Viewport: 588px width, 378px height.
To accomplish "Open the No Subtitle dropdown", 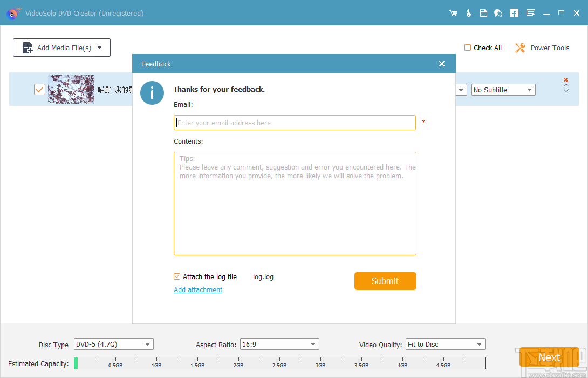I will pos(503,90).
